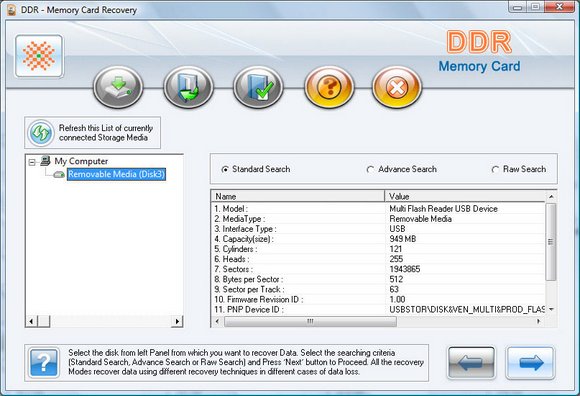Screen dimensions: 580x396
Task: Click details list scroll down arrow
Action: tap(551, 309)
